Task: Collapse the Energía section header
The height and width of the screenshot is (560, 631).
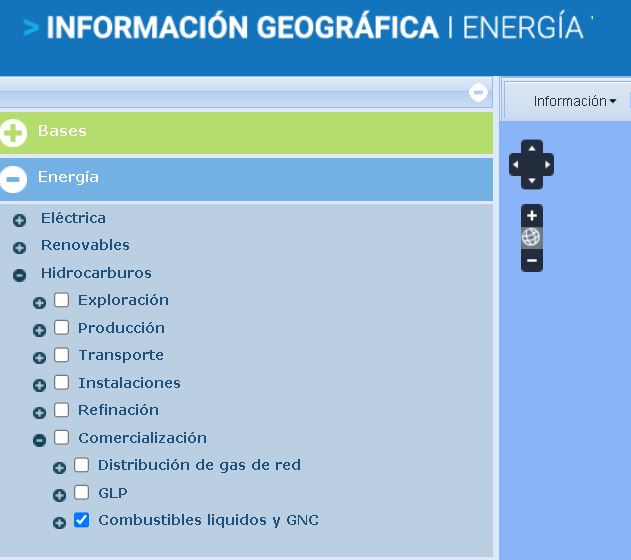Action: [x=14, y=179]
